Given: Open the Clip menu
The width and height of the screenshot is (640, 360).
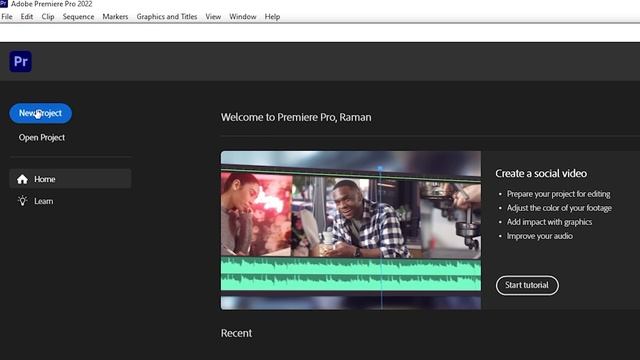Looking at the screenshot, I should click(x=48, y=17).
